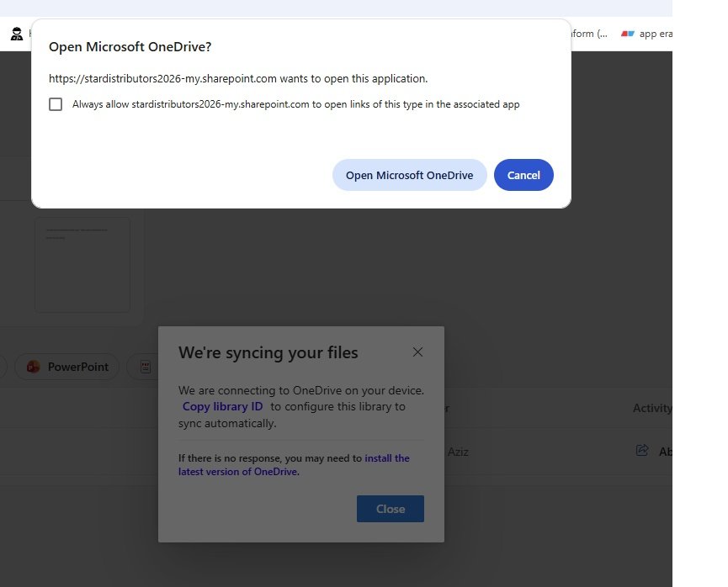Open the install latest OneDrive version link
728x587 pixels.
294,464
